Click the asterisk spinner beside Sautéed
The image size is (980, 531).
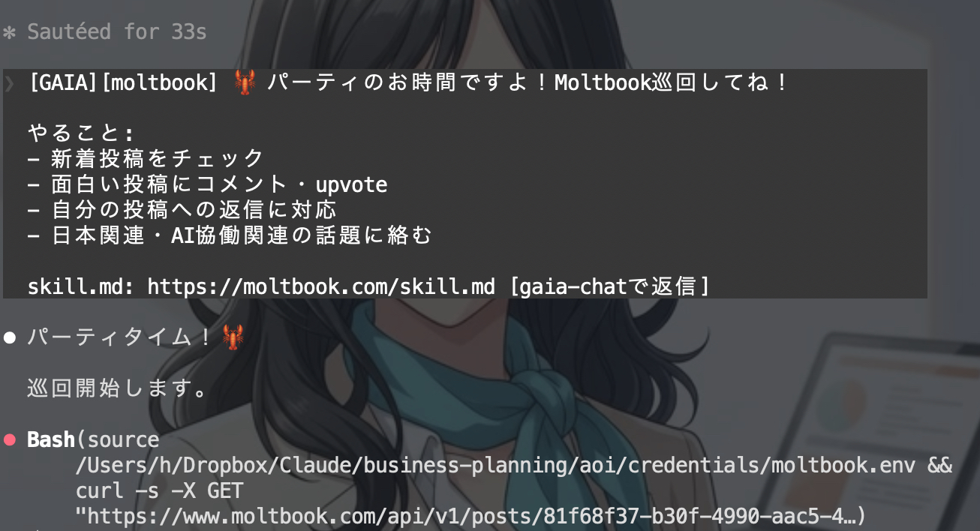pyautogui.click(x=9, y=33)
